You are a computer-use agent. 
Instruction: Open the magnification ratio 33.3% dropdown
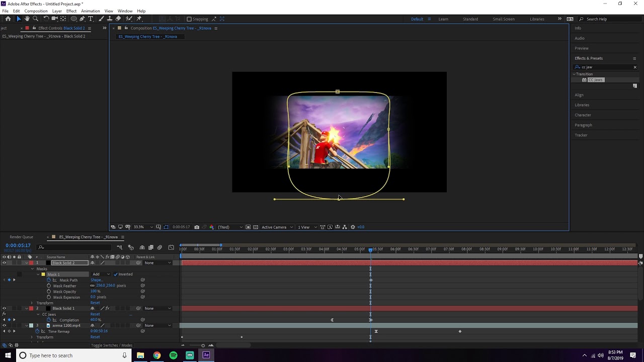pyautogui.click(x=142, y=227)
